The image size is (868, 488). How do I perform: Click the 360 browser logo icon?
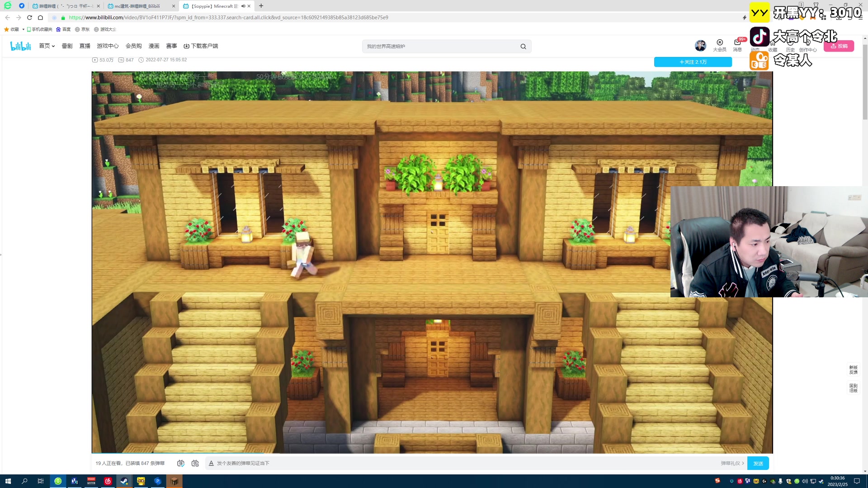click(8, 6)
